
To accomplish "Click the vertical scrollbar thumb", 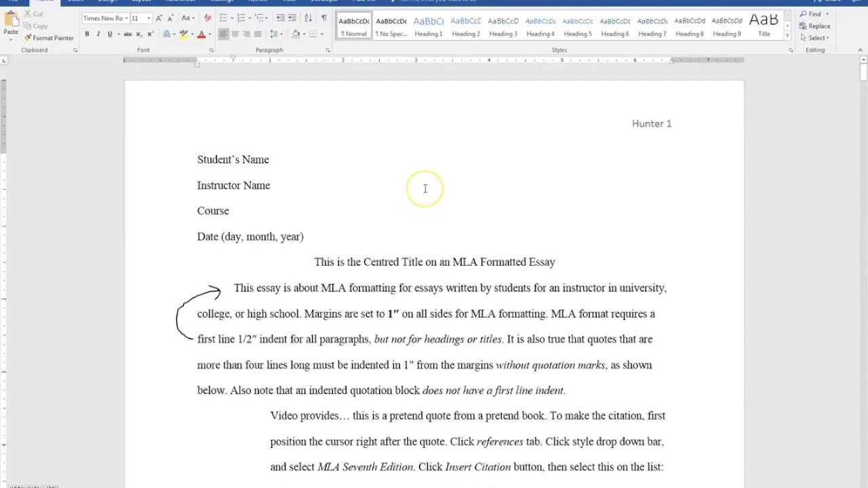I will (x=863, y=71).
